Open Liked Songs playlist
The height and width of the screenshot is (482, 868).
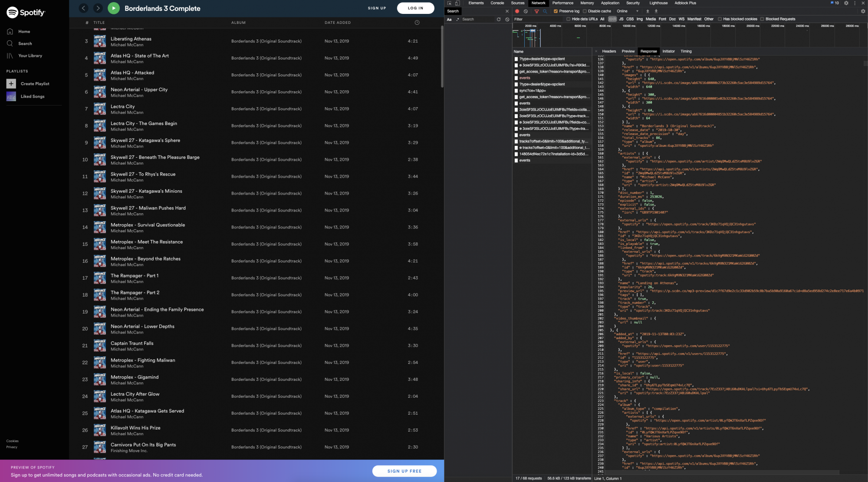tap(26, 96)
